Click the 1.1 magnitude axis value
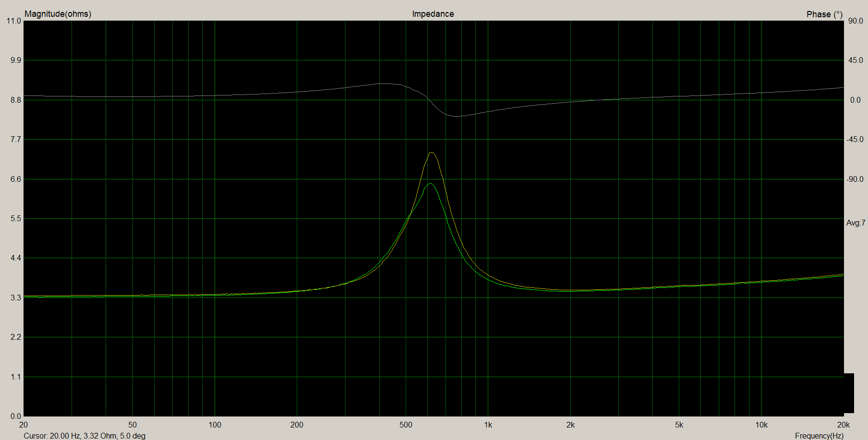The width and height of the screenshot is (868, 440). (x=16, y=377)
